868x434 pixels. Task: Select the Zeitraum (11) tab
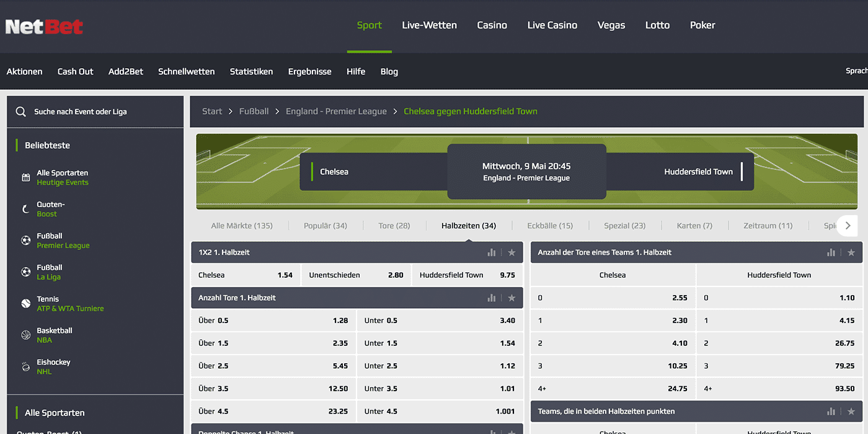pyautogui.click(x=768, y=226)
